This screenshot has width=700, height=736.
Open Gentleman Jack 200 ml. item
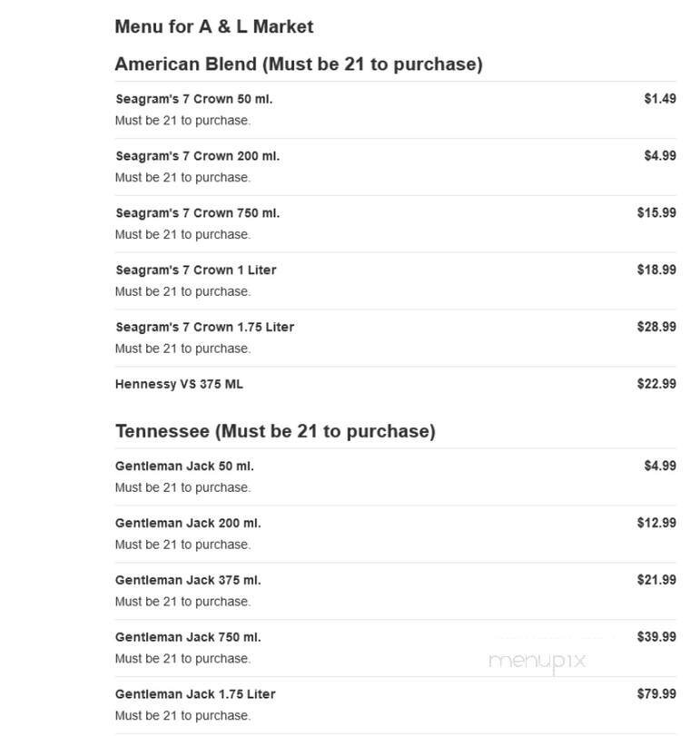(x=188, y=523)
